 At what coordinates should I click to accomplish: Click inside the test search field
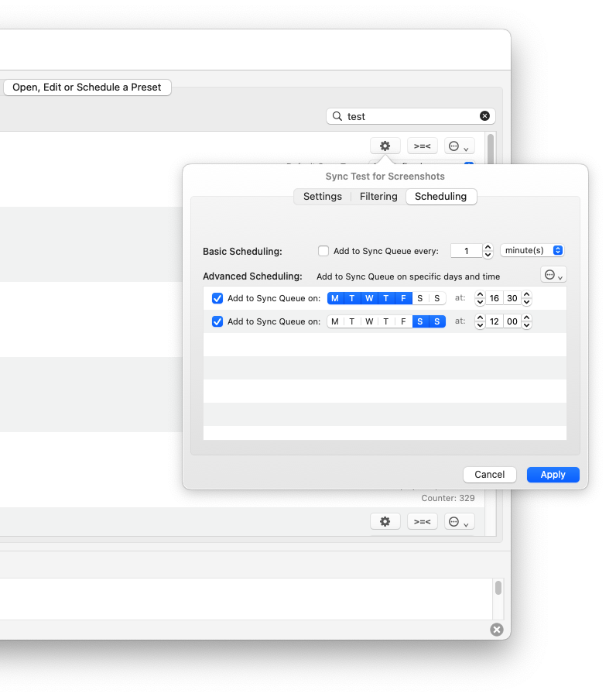coord(410,116)
